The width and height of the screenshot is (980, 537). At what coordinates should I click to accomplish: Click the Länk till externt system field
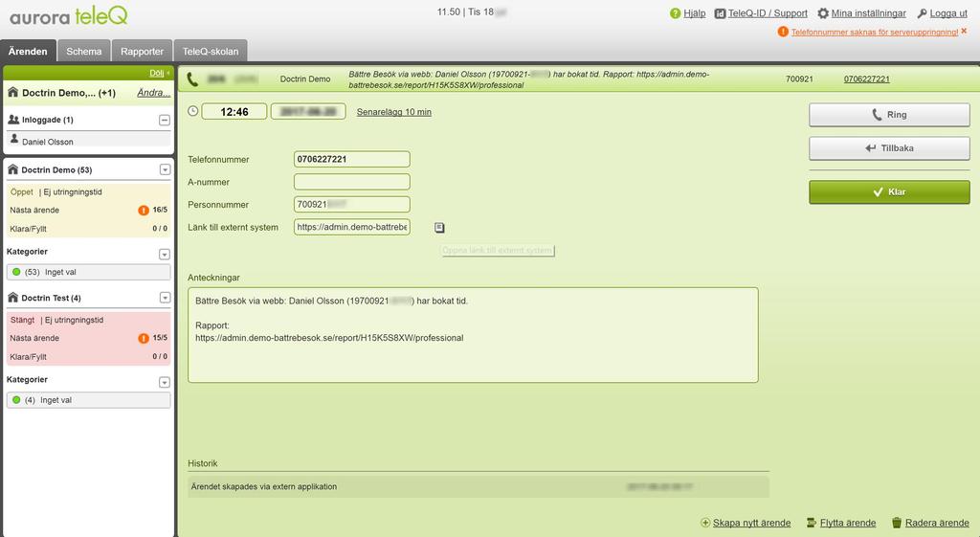click(x=352, y=227)
